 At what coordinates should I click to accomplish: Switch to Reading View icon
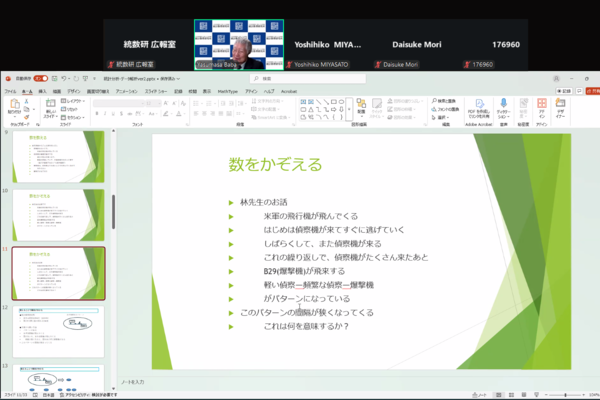tap(524, 395)
